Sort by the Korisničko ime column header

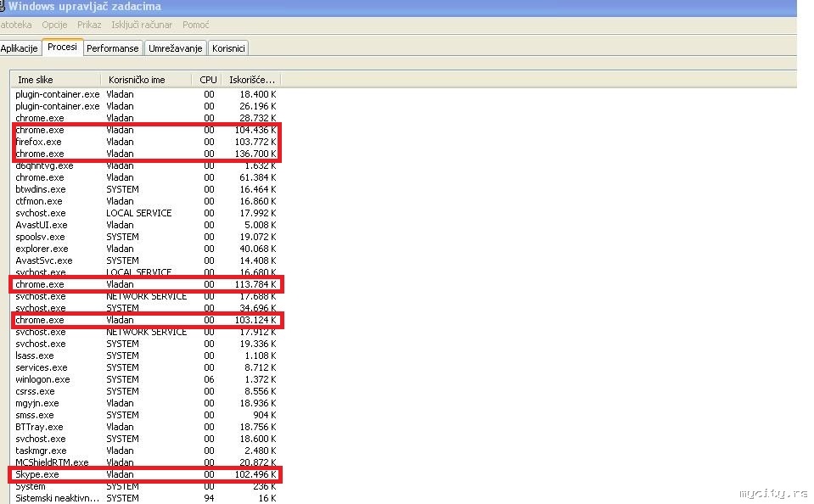click(x=146, y=80)
